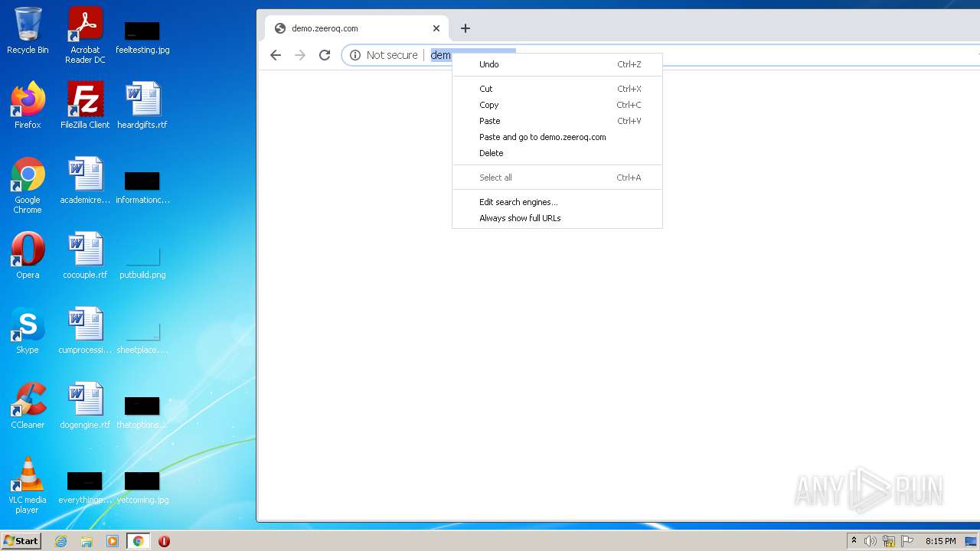The width and height of the screenshot is (980, 551).
Task: Launch CCleaner desktop shortcut
Action: point(28,406)
